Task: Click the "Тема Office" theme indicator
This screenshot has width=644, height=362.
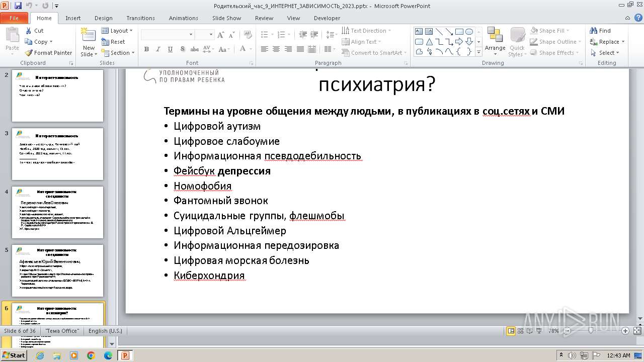Action: tap(62, 331)
